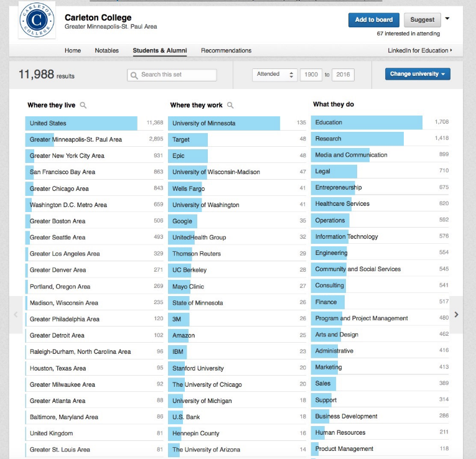
Task: Follow the LinkedIn for Education link
Action: pyautogui.click(x=420, y=50)
